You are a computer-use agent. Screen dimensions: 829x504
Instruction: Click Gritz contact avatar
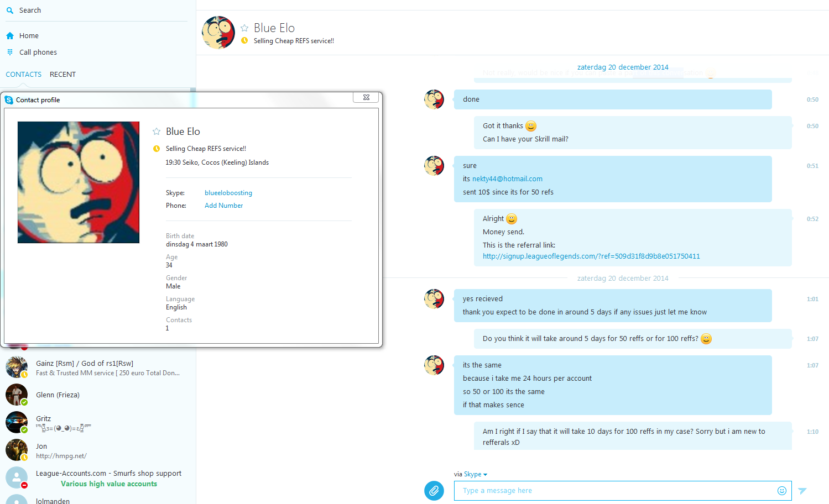pos(17,422)
